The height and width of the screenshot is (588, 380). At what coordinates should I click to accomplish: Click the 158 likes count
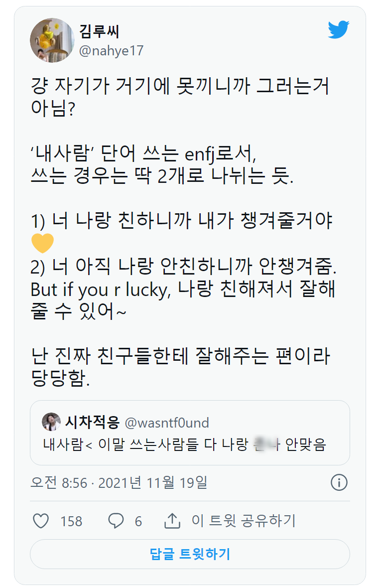pos(71,521)
